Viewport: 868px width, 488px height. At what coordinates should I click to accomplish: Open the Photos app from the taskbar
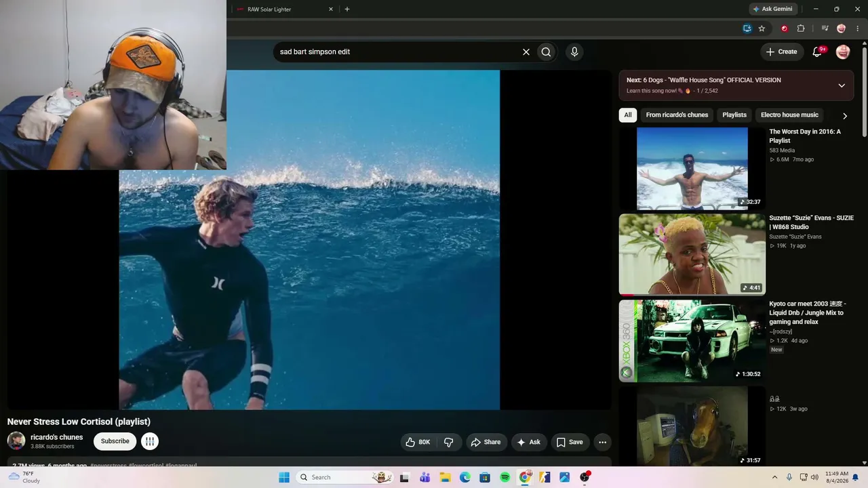pyautogui.click(x=564, y=477)
